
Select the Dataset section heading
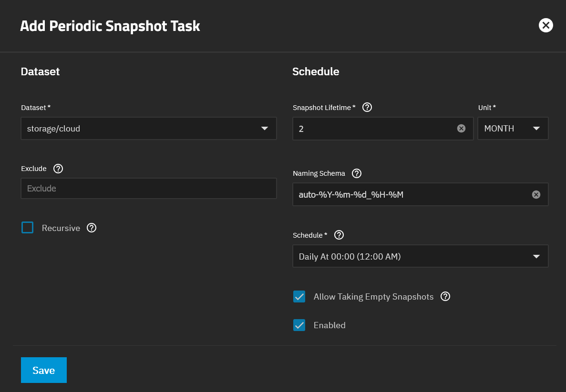coord(40,71)
